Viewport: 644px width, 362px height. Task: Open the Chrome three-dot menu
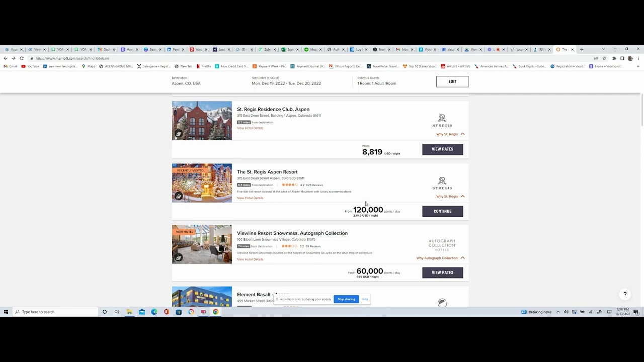(x=638, y=58)
